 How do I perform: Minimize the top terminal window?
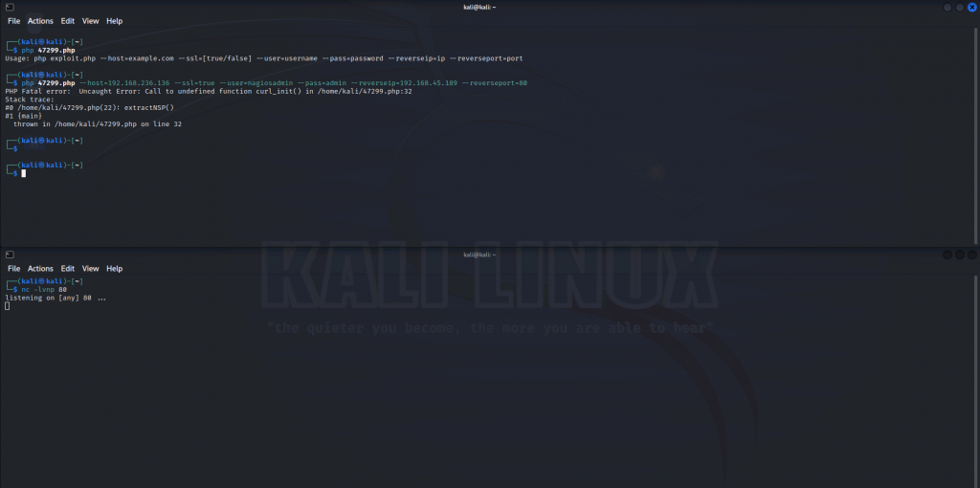click(x=947, y=7)
